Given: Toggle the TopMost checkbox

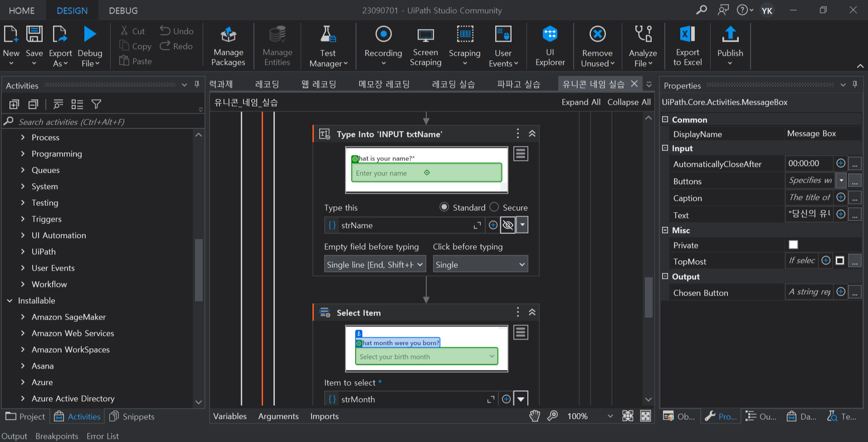Looking at the screenshot, I should pos(840,261).
